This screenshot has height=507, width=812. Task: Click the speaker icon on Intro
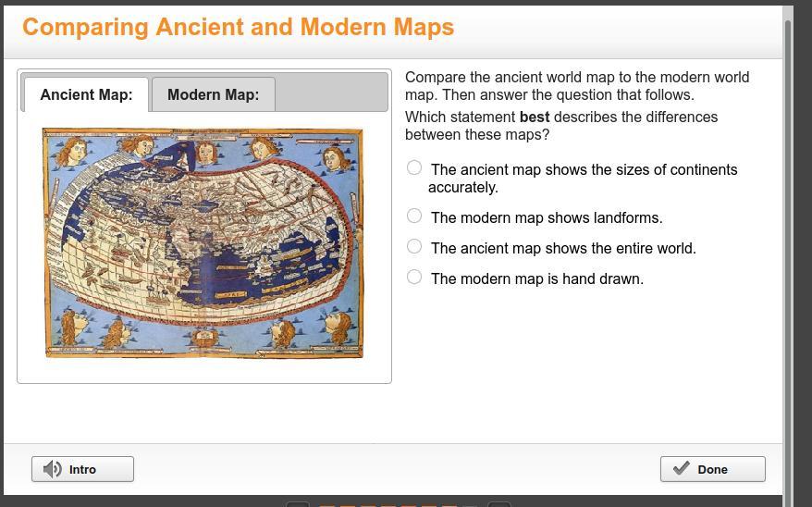pyautogui.click(x=53, y=469)
